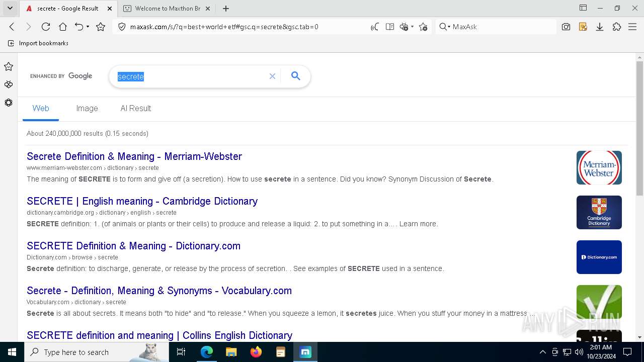Close the Welcome to Maxthon tab
Viewport: 644px width, 362px height.
point(208,9)
